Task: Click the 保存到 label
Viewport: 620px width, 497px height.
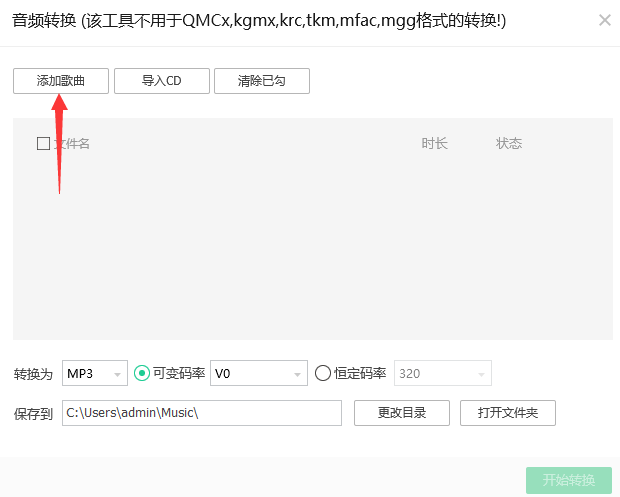Action: (x=33, y=414)
